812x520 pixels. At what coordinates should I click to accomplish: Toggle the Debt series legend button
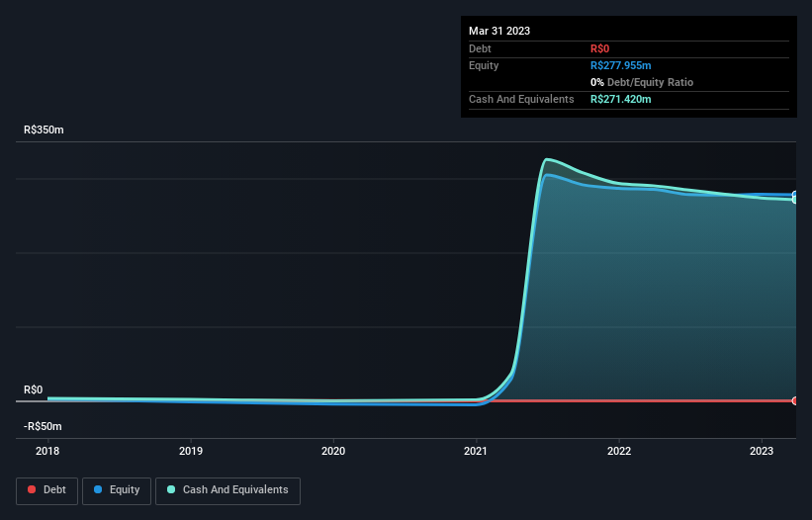[x=46, y=490]
